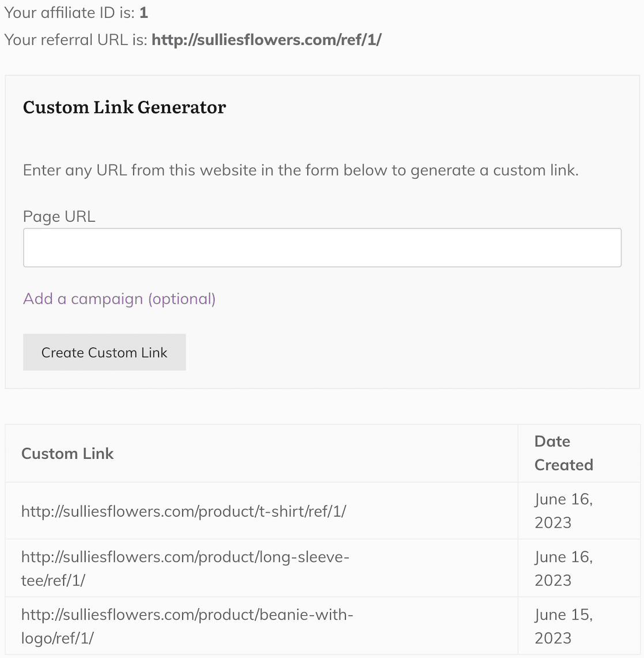Click the Page URL input field
This screenshot has height=658, width=644.
coord(321,247)
